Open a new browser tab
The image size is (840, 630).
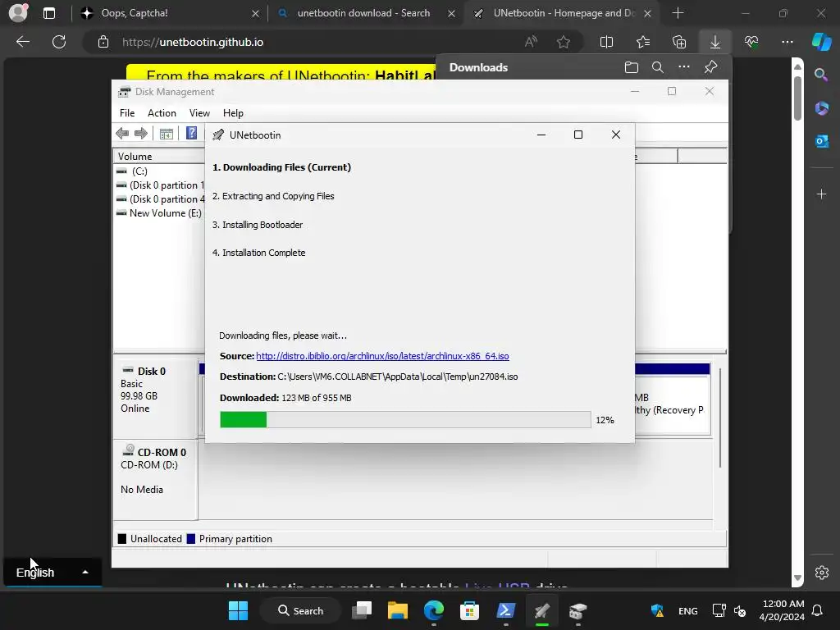(678, 13)
